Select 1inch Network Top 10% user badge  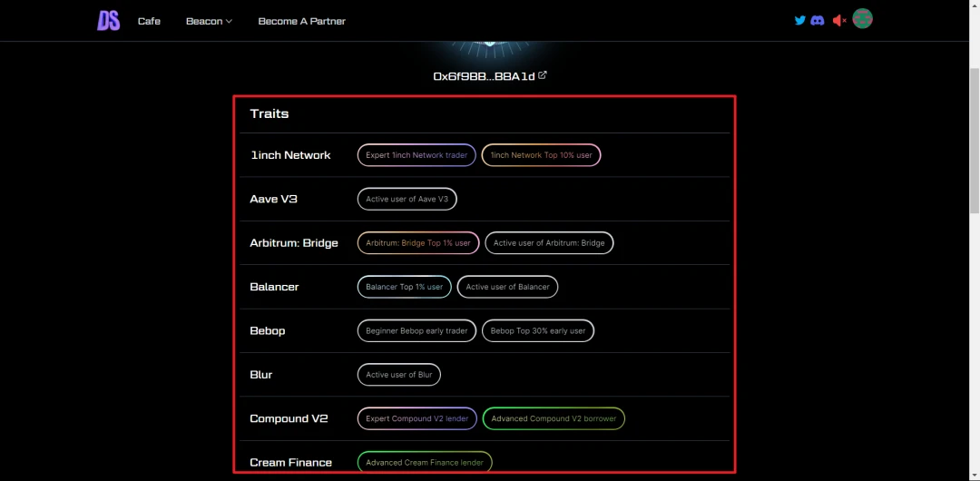click(541, 155)
